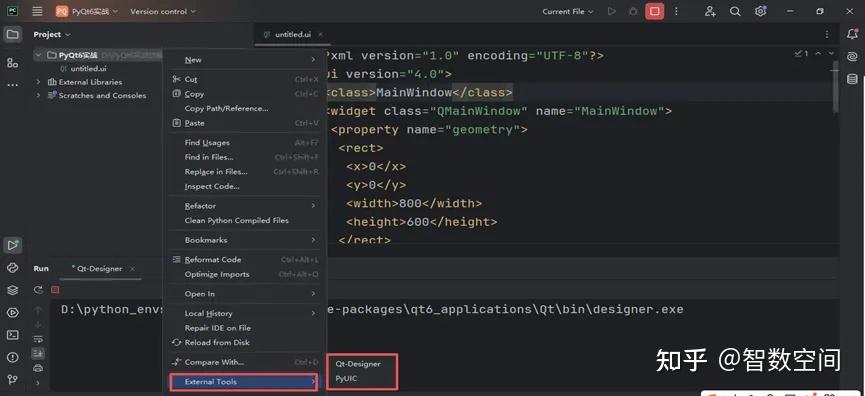This screenshot has width=865, height=396.
Task: Open the Current File run configuration dropdown
Action: pos(568,12)
